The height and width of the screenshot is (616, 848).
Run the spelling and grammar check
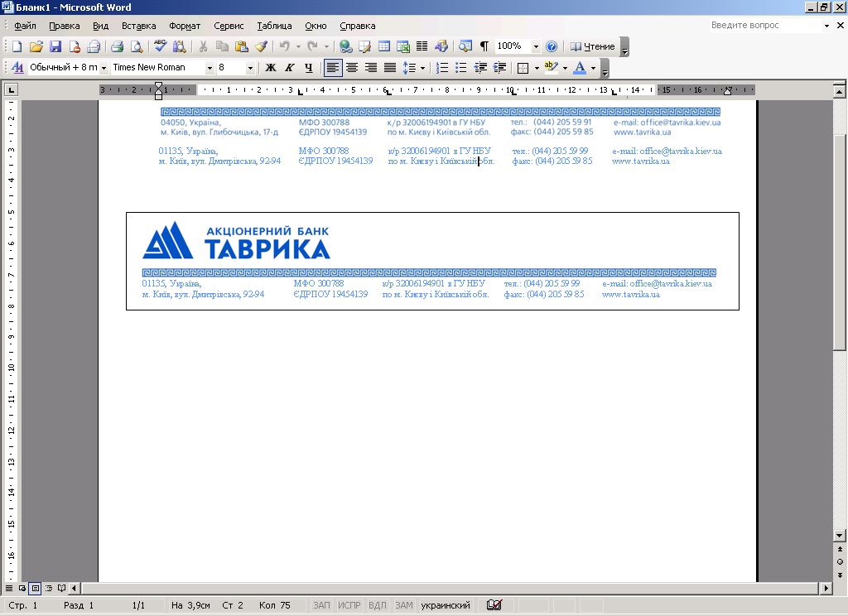coord(160,46)
